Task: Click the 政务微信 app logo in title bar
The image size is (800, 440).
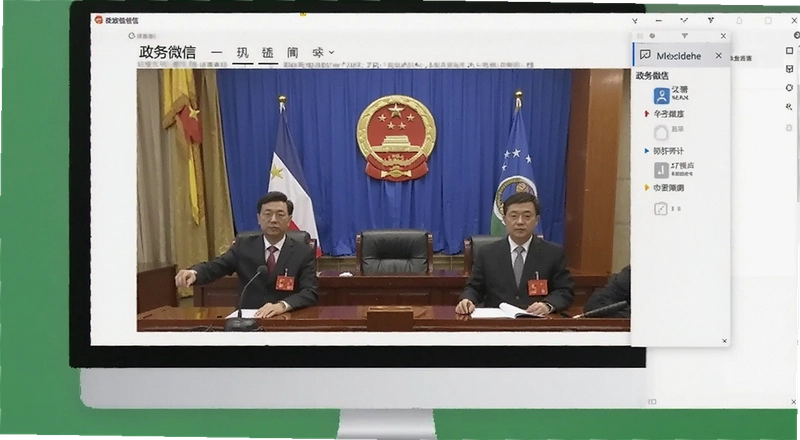Action: (98, 20)
